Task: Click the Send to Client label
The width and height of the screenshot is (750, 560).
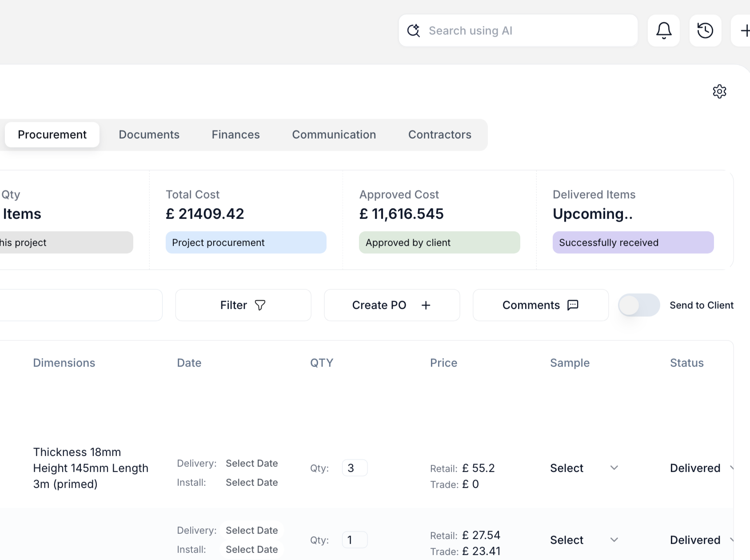Action: pyautogui.click(x=702, y=305)
